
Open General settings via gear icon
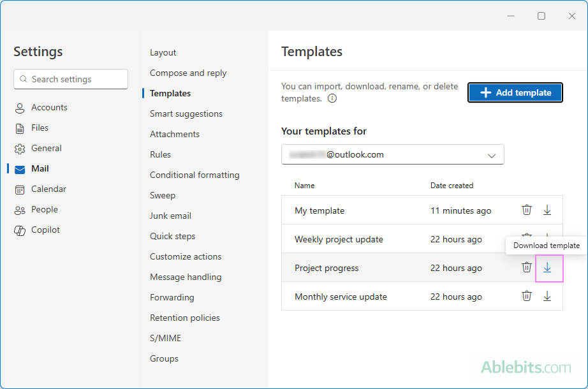[20, 148]
